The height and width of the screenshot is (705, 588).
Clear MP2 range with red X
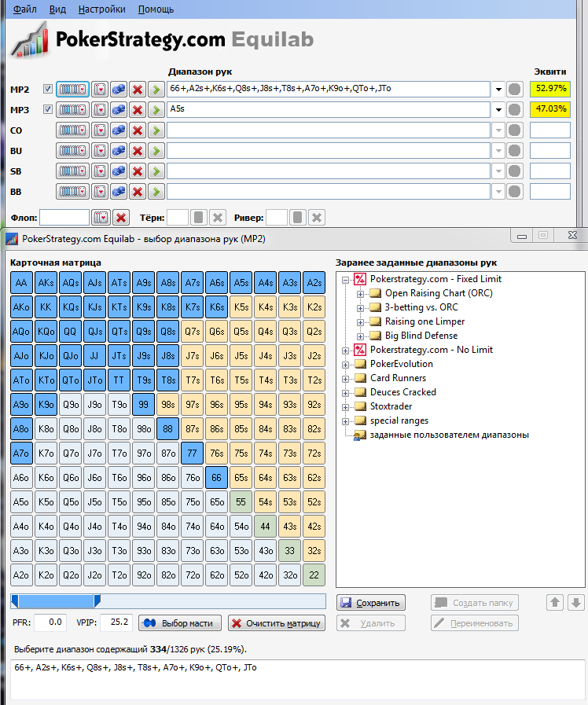138,89
